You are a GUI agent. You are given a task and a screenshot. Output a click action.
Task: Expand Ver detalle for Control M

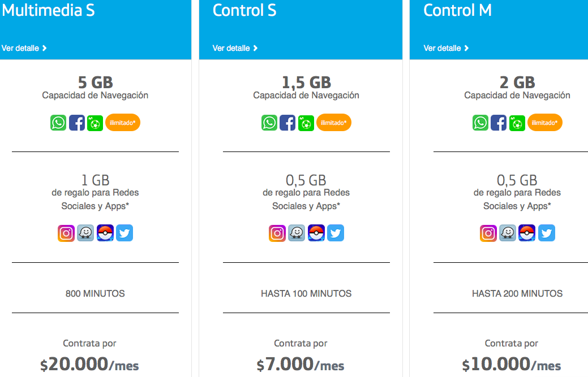click(x=446, y=48)
